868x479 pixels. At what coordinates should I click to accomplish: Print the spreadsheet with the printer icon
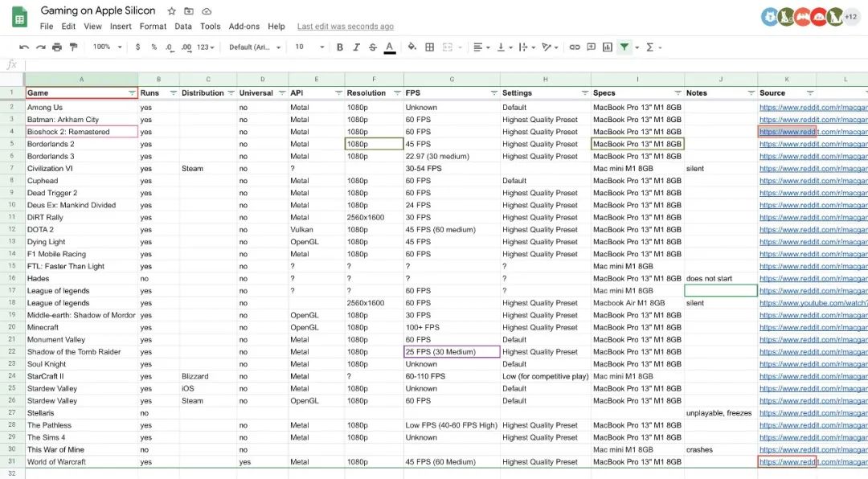[x=57, y=47]
